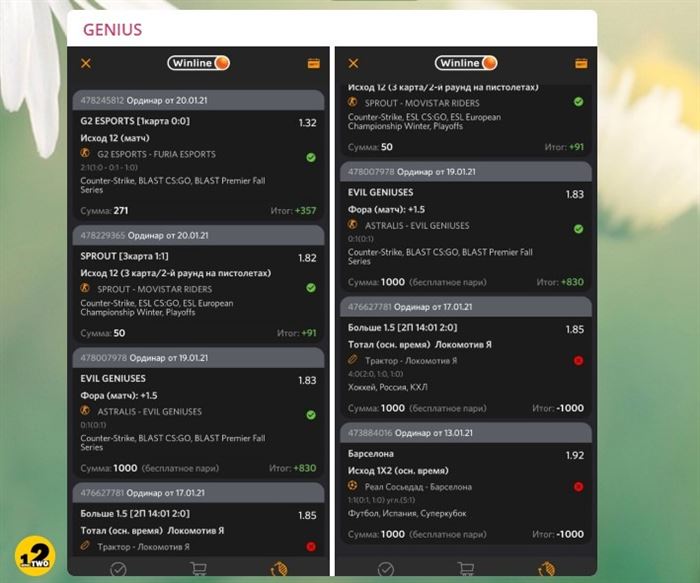This screenshot has width=700, height=583.
Task: Open left bet header 478007978 Ординар от 19.01.21
Action: (199, 358)
